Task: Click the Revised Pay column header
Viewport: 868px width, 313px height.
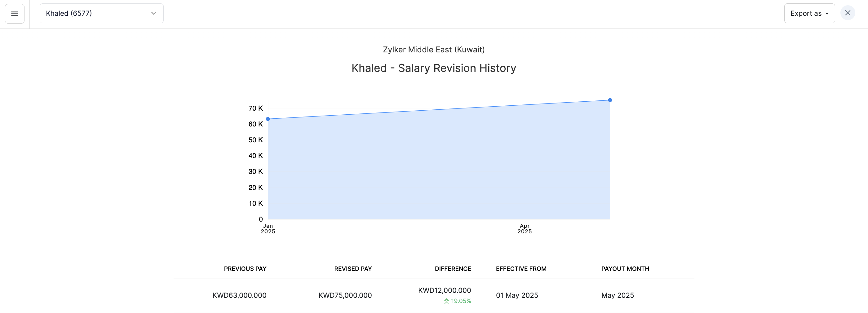Action: coord(353,268)
